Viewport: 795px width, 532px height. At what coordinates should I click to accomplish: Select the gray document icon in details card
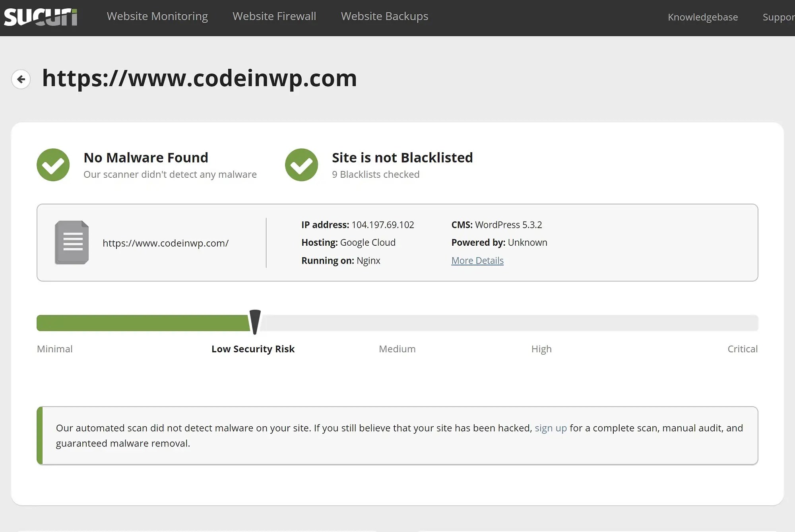(x=72, y=243)
